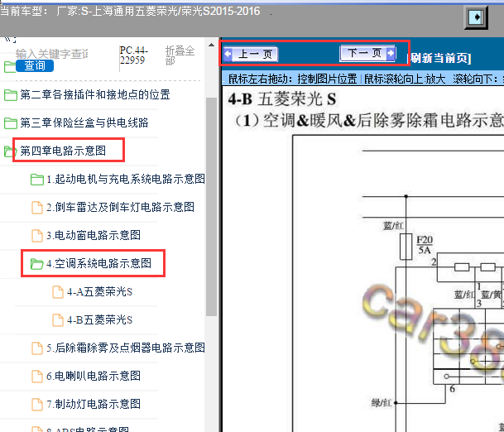Open 第二章各接插件和接地点的位置 chapter
This screenshot has height=432, width=504.
point(95,94)
